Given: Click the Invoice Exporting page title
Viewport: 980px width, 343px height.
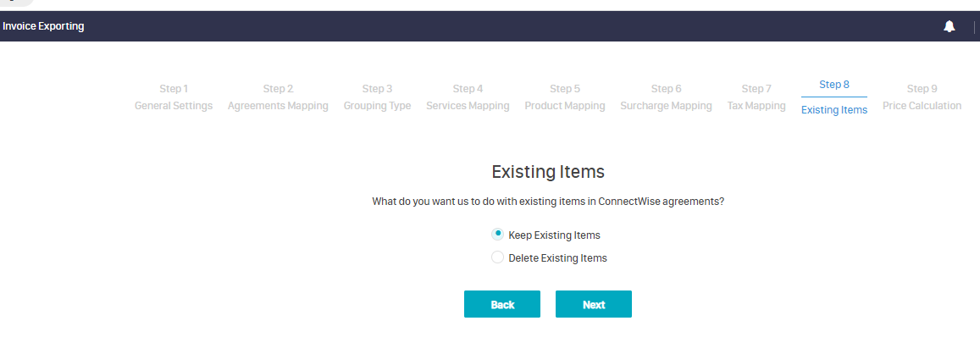Looking at the screenshot, I should (x=43, y=26).
